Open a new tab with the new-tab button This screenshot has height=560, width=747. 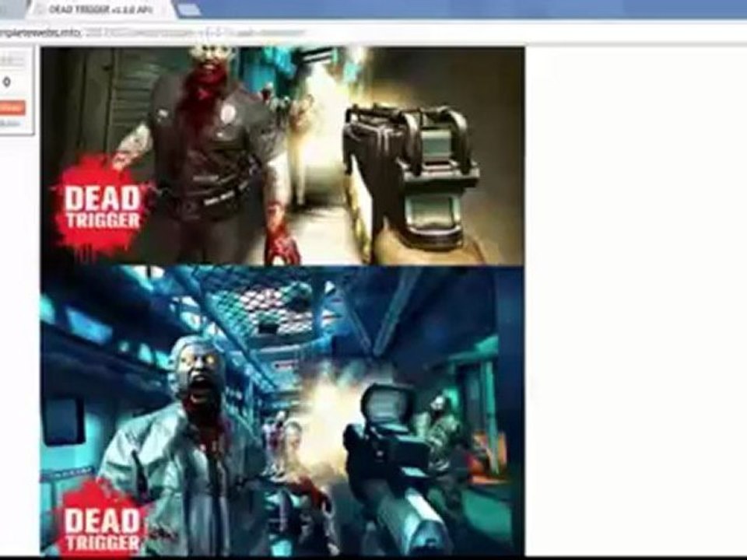tap(189, 9)
